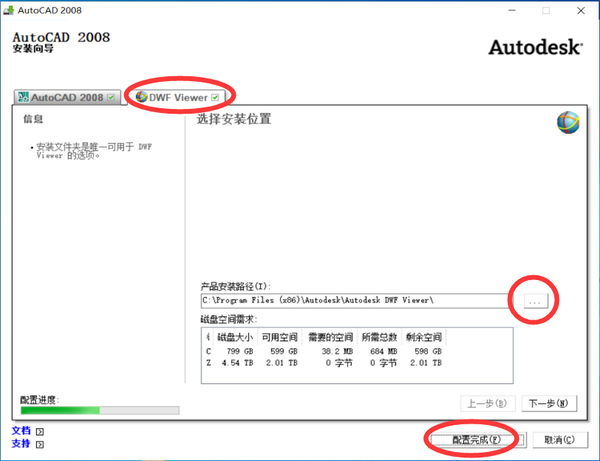Switch to the AutoCAD 2008 tab

(67, 98)
